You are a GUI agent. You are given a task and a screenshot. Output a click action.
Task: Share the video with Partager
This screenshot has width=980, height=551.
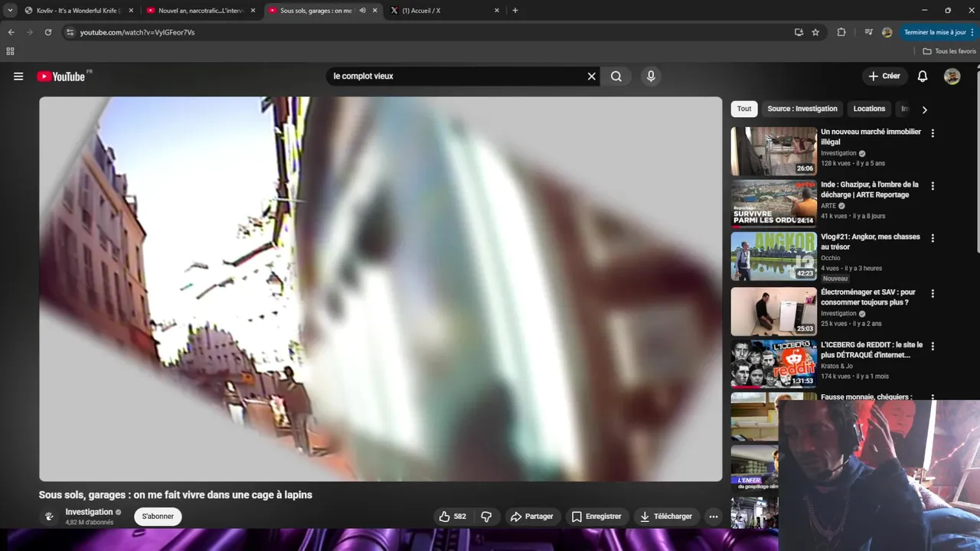pyautogui.click(x=531, y=517)
